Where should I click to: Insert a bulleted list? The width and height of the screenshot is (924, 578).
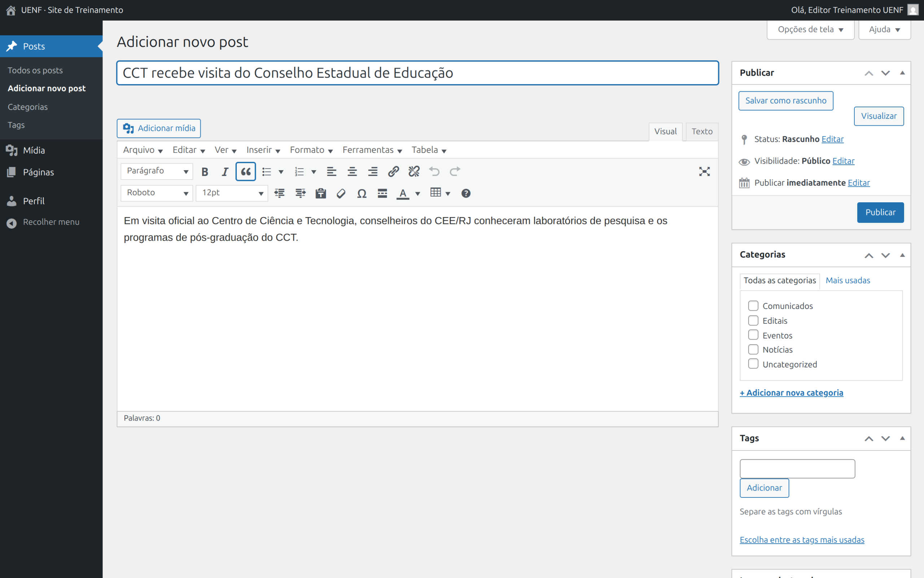point(266,172)
